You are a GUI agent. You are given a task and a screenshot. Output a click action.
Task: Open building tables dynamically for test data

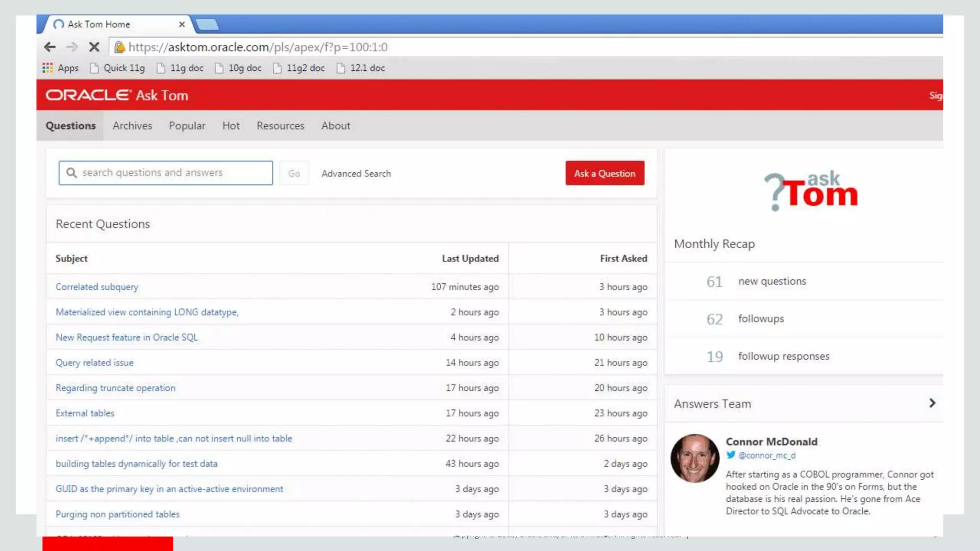tap(136, 463)
